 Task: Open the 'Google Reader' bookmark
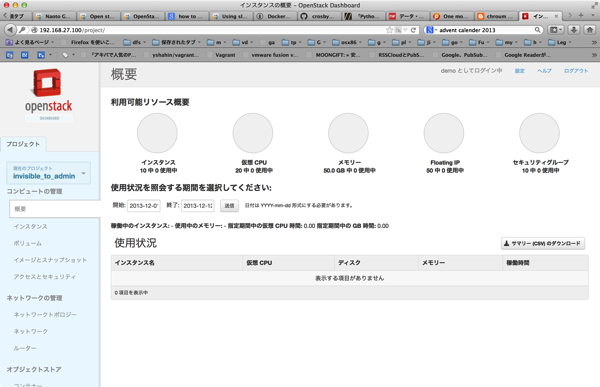click(x=524, y=55)
